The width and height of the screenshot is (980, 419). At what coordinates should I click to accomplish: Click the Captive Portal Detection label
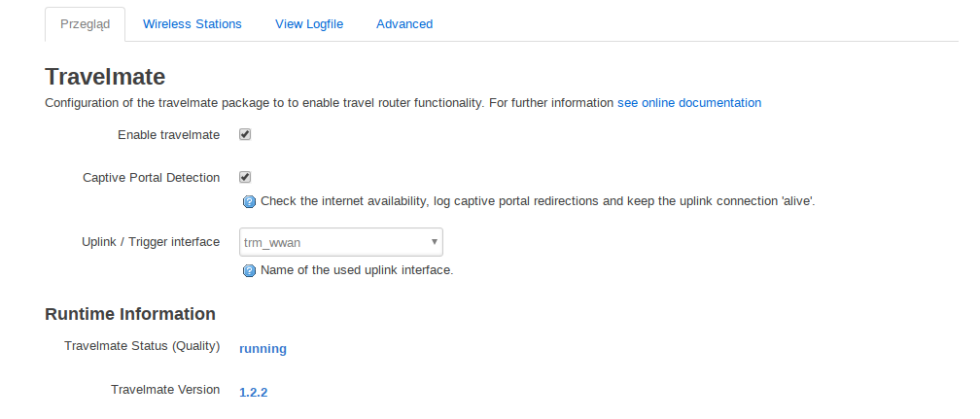pyautogui.click(x=152, y=178)
